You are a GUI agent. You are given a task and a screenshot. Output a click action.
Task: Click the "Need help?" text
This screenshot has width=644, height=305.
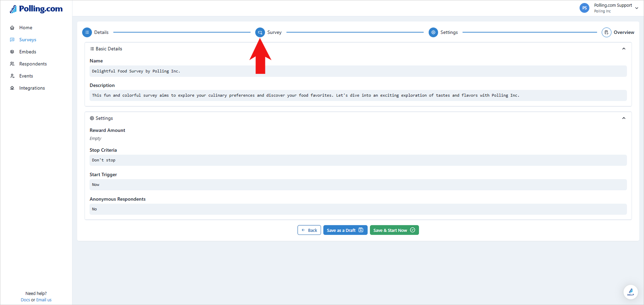36,293
